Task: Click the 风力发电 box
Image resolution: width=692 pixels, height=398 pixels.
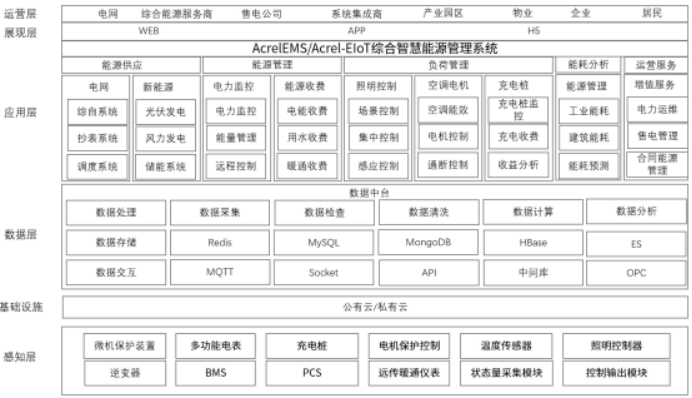Action: [x=165, y=139]
